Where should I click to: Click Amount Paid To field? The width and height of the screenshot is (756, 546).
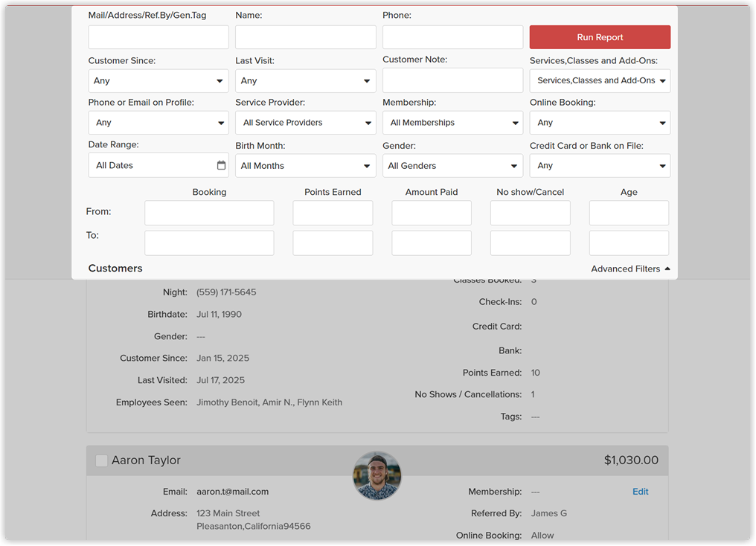[x=432, y=243]
